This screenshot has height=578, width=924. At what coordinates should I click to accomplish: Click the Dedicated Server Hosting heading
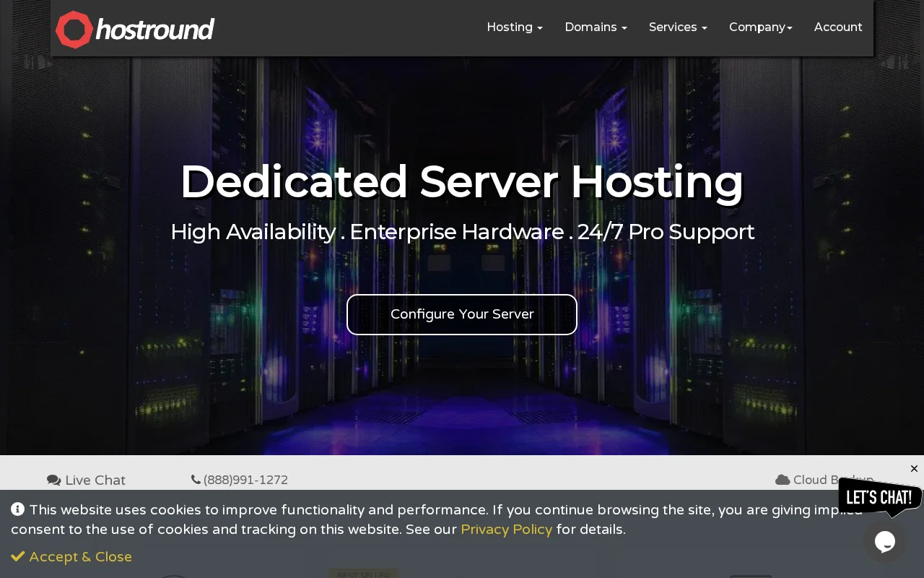pyautogui.click(x=462, y=181)
